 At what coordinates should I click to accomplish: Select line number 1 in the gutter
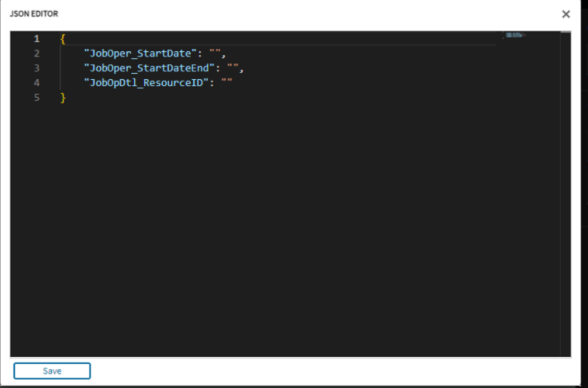[x=36, y=38]
